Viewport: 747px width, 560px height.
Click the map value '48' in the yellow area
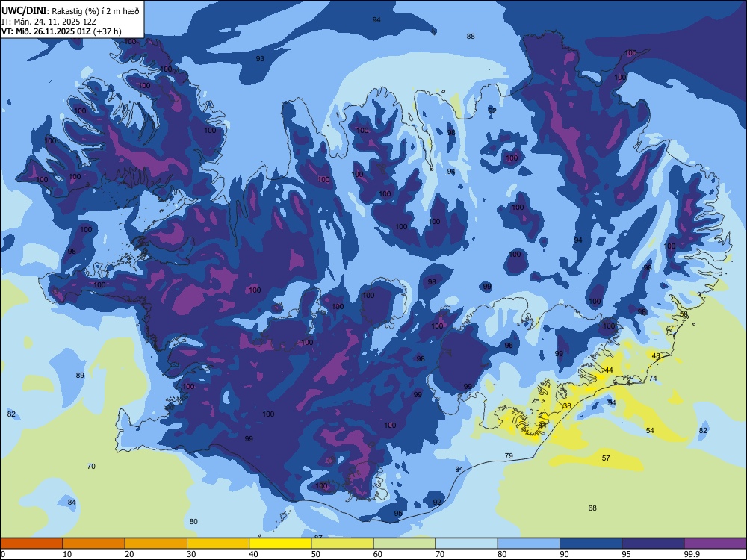coord(656,355)
